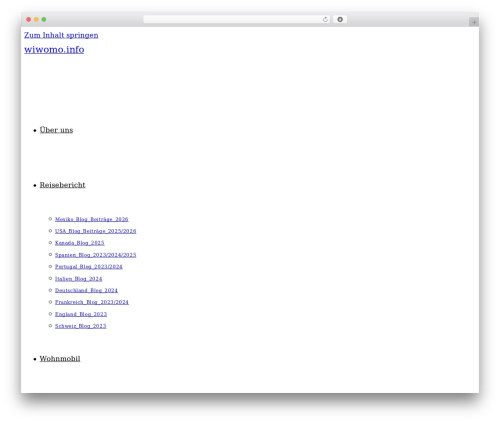Open a new tab with the plus button
Screen dimensions: 500x423
click(474, 22)
